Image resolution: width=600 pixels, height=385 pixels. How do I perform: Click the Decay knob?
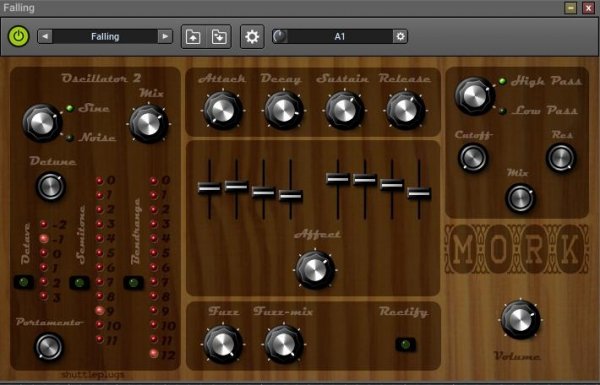click(284, 111)
